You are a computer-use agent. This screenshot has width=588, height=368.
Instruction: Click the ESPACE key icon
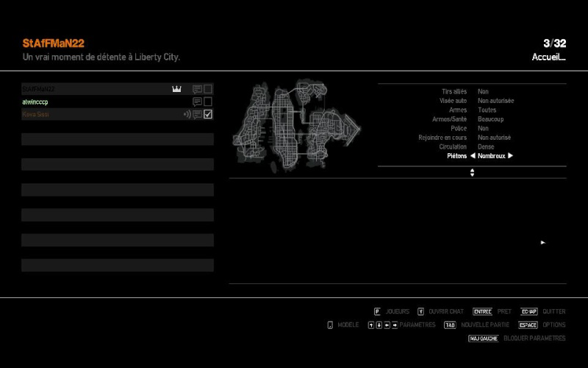pos(528,325)
